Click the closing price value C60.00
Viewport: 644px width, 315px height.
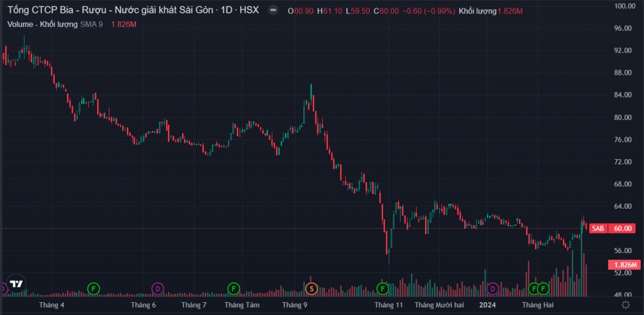click(386, 11)
